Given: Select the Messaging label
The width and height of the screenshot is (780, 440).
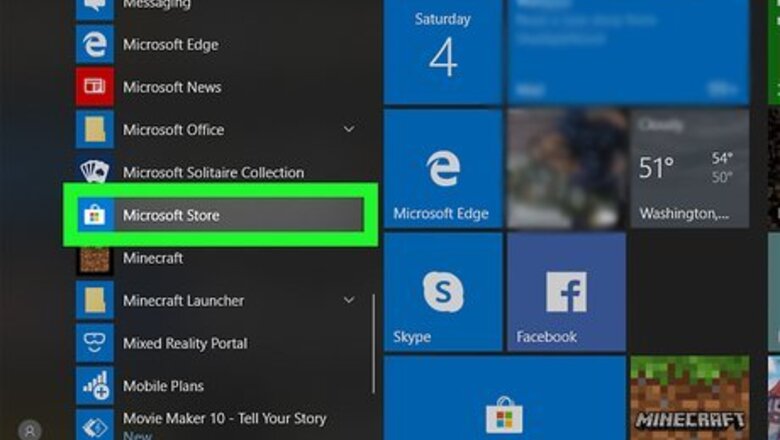Looking at the screenshot, I should click(157, 4).
